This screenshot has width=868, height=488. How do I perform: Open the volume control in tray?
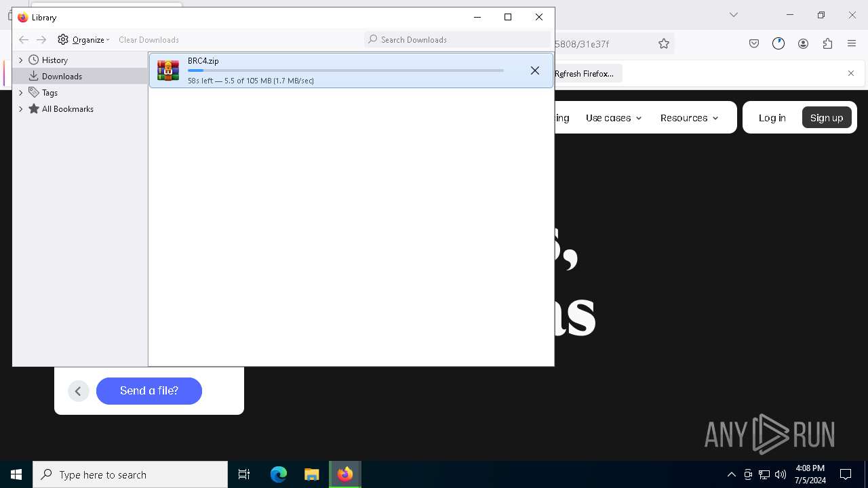click(x=781, y=474)
